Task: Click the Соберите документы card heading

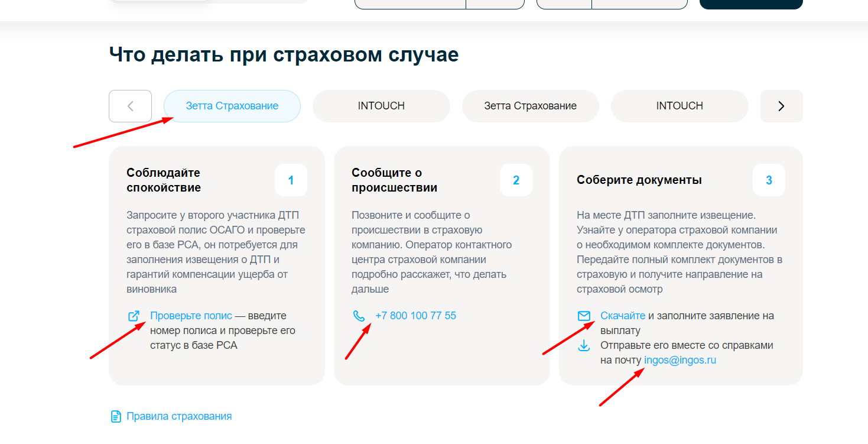Action: point(639,180)
